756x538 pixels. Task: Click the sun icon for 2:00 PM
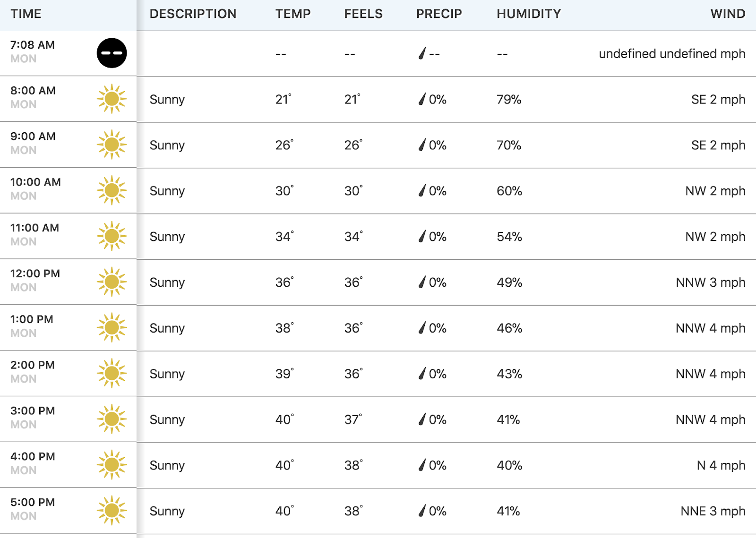tap(112, 373)
